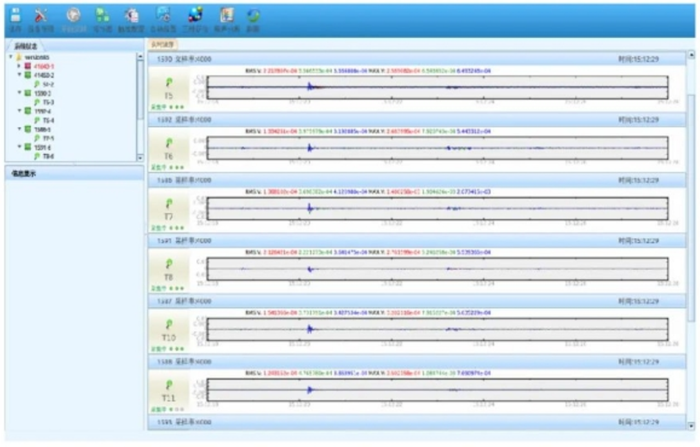Click the green T6 sensor icon in waveform list
The image size is (700, 447).
169,143
